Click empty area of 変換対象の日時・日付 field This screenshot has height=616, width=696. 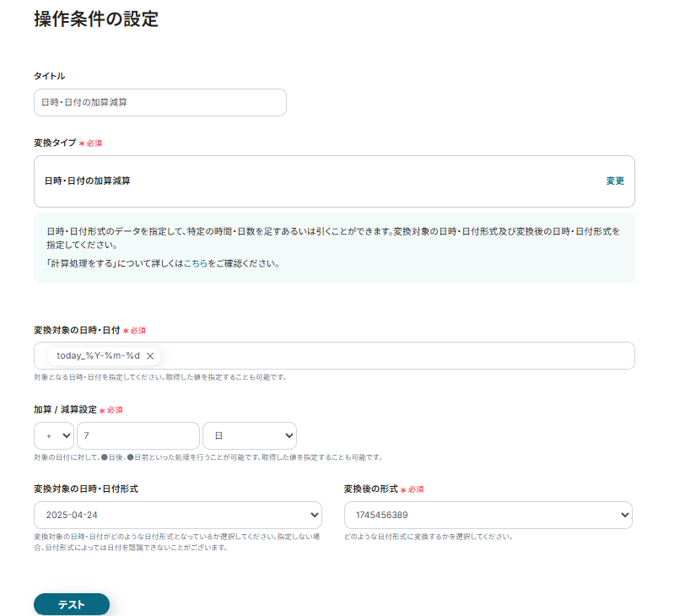[x=397, y=356]
